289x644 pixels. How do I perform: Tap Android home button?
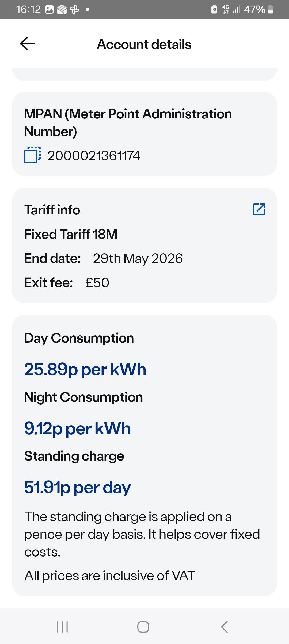(143, 627)
